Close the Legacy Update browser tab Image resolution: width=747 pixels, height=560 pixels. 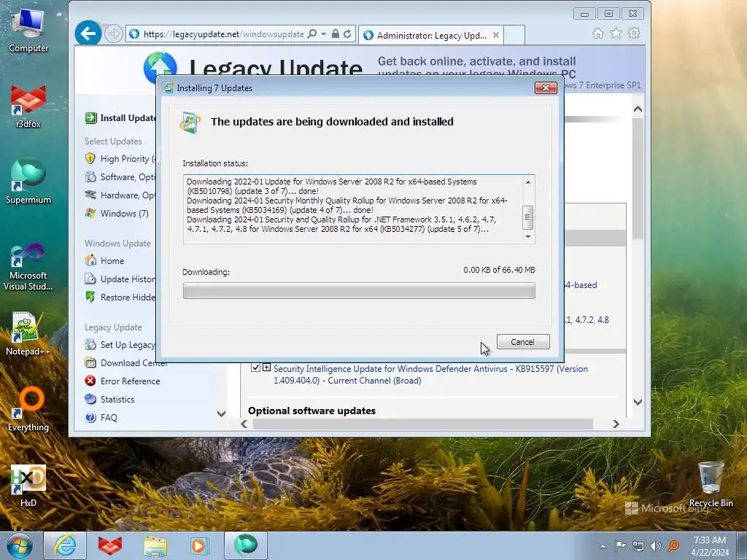point(496,35)
